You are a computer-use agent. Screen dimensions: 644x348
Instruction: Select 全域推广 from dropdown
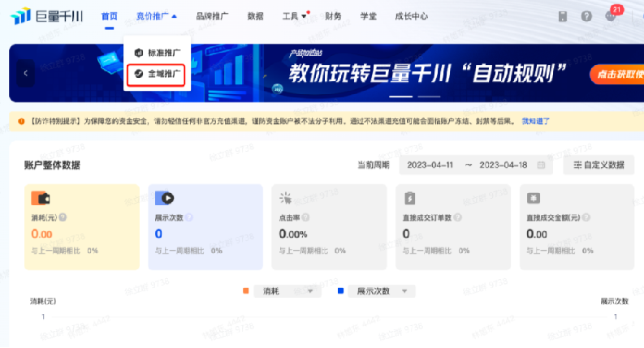pyautogui.click(x=156, y=75)
